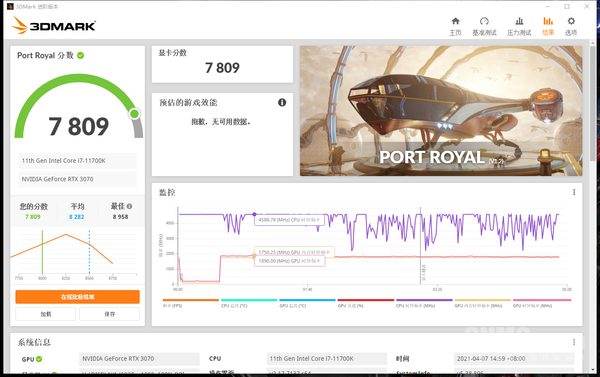Click the 3DMark logo

54,25
